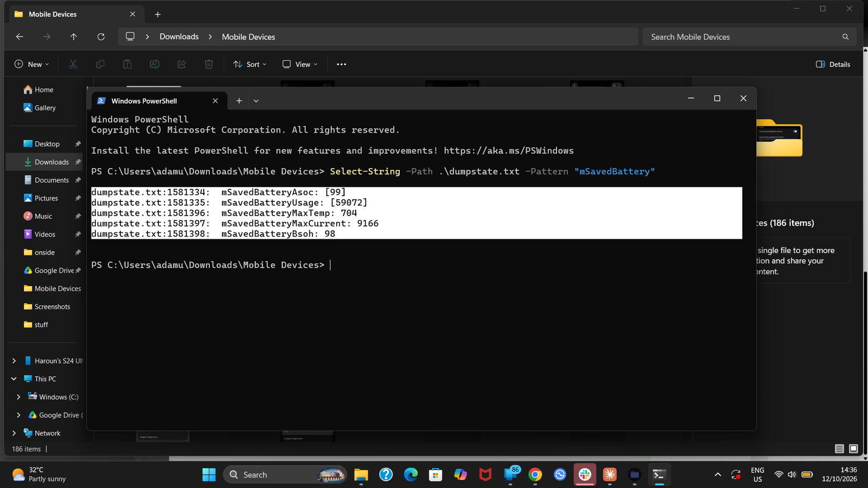Open a new PowerShell tab with plus
Screen dimensions: 868x488
click(x=239, y=101)
